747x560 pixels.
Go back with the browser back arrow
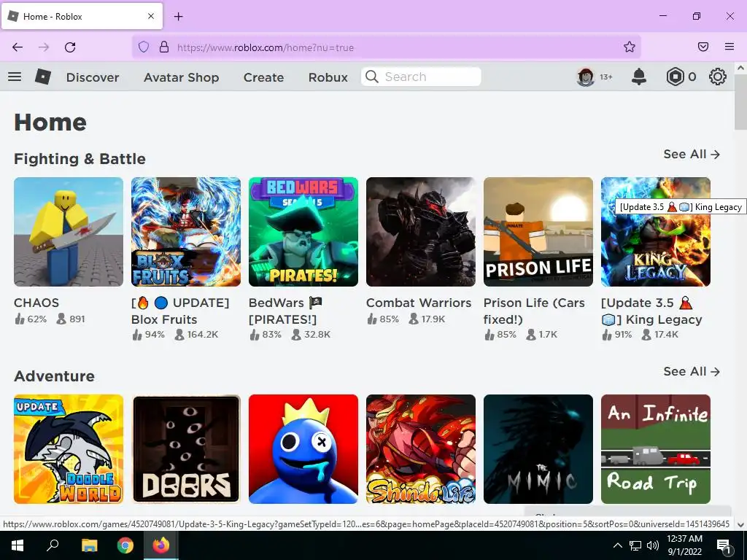point(18,47)
